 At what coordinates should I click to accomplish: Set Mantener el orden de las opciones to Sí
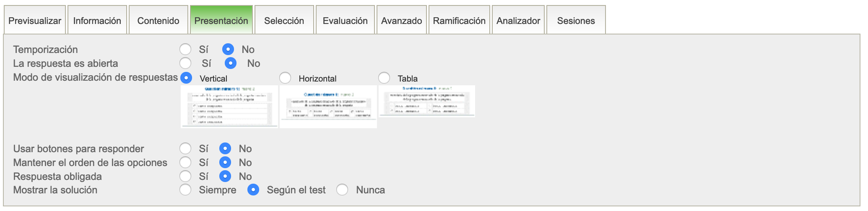tap(185, 162)
